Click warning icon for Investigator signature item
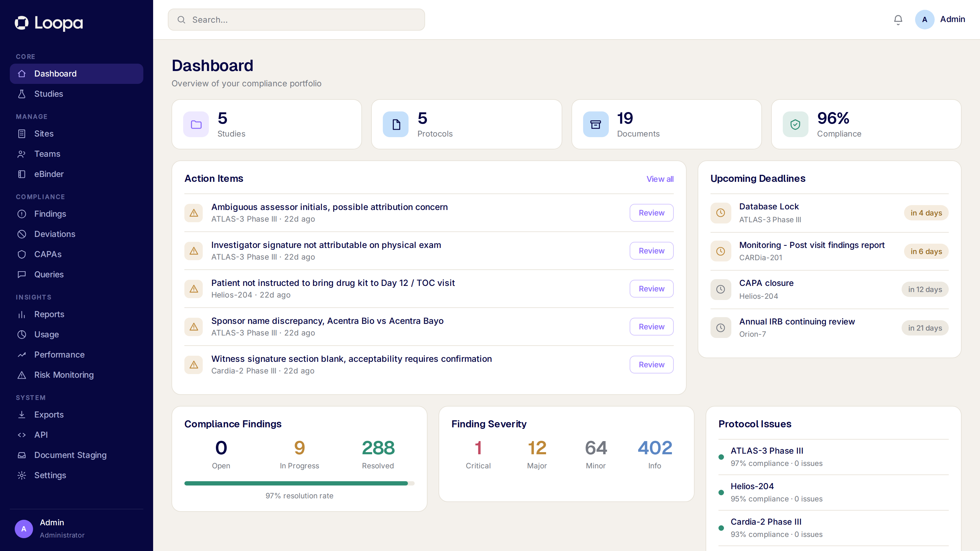Image resolution: width=980 pixels, height=551 pixels. point(194,251)
